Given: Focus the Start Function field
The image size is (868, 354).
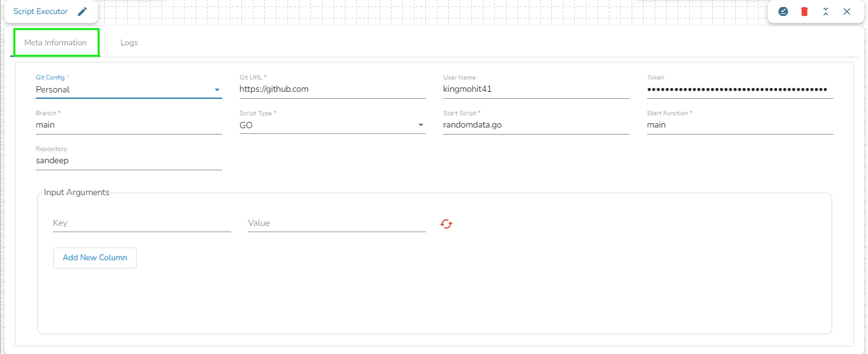Looking at the screenshot, I should point(740,126).
